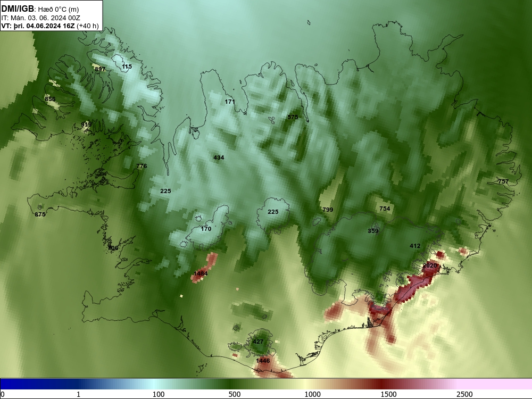Viewport: 532px width, 399px height.
Task: Click the 170 value on the glacier
Action: 206,229
